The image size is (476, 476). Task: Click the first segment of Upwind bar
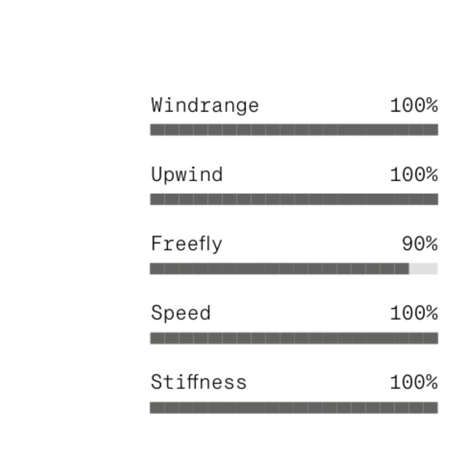tap(157, 199)
